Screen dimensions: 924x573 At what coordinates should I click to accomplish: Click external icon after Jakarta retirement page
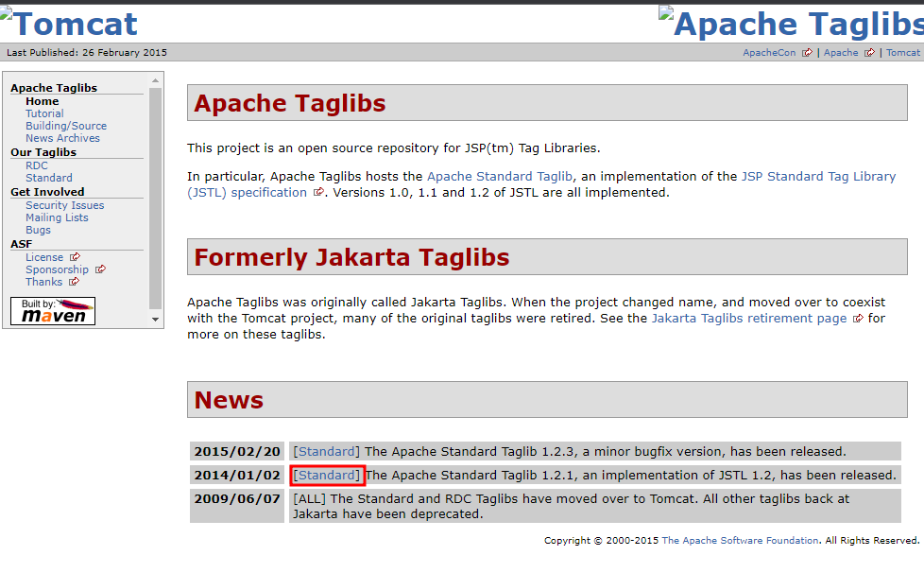coord(858,319)
